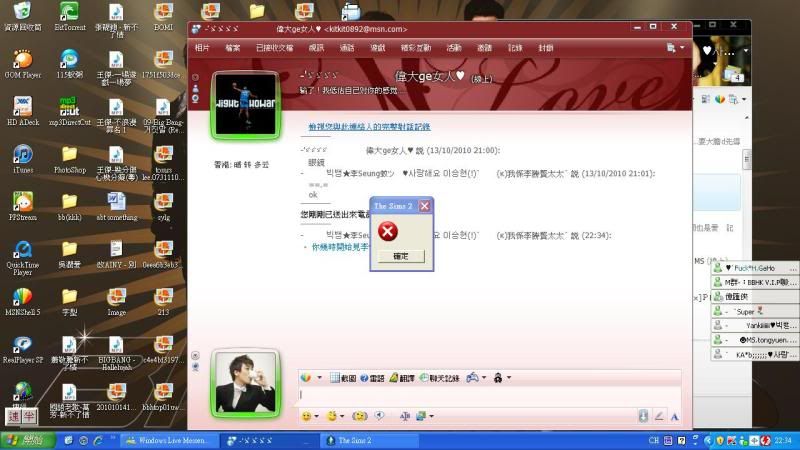Click the 確定 button in The Sims 2 dialog
Screen dimensions: 800x450
click(x=400, y=257)
